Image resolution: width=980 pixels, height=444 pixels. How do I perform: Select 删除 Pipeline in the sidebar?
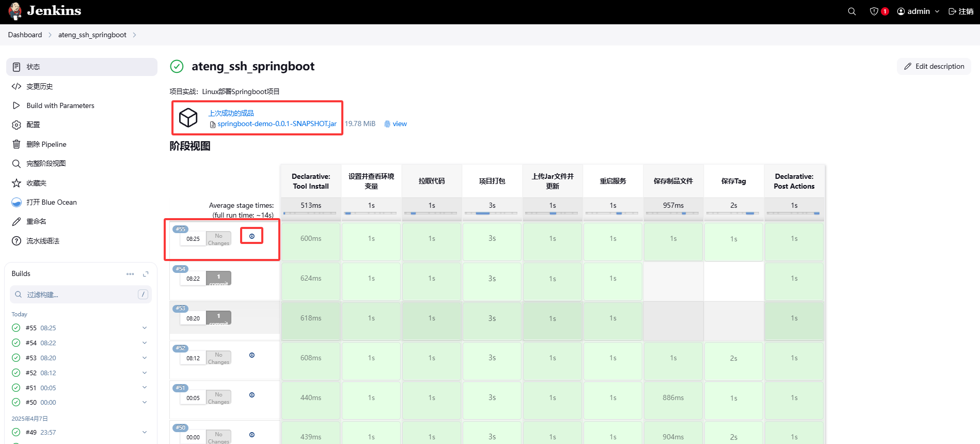coord(46,144)
